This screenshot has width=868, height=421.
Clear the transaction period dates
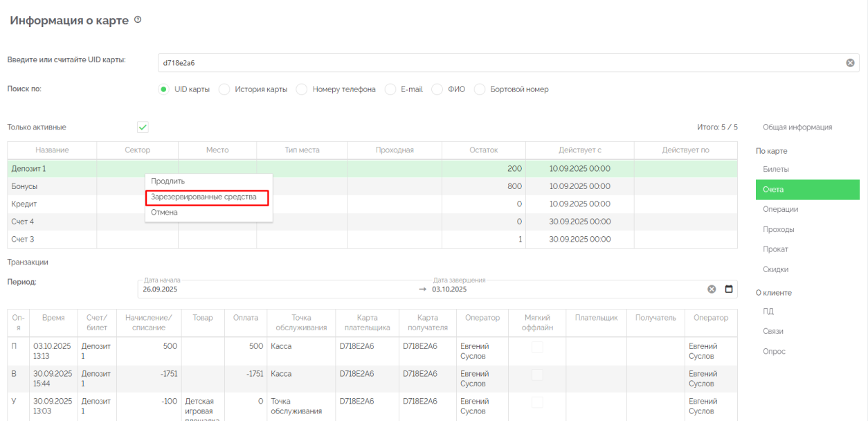tap(712, 289)
